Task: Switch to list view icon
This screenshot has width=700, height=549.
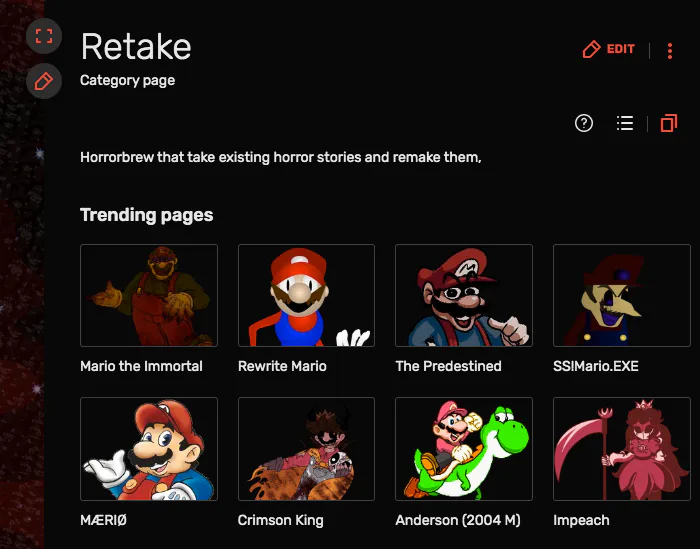Action: click(625, 123)
